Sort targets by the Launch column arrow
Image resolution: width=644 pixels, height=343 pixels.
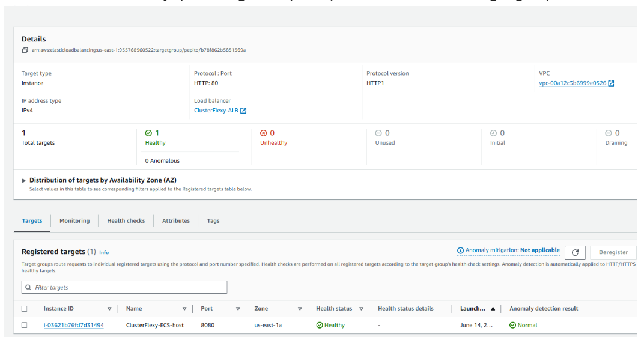tap(493, 309)
